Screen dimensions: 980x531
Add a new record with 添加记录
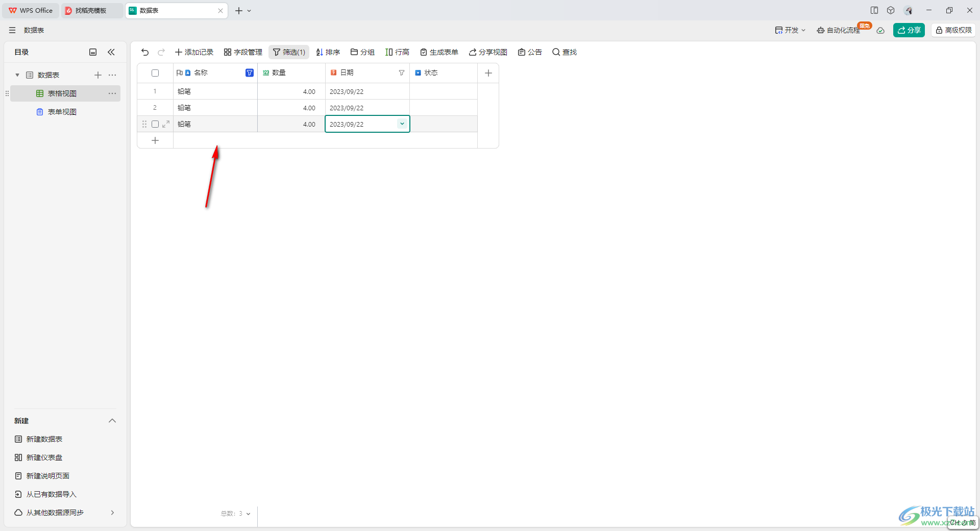(194, 52)
